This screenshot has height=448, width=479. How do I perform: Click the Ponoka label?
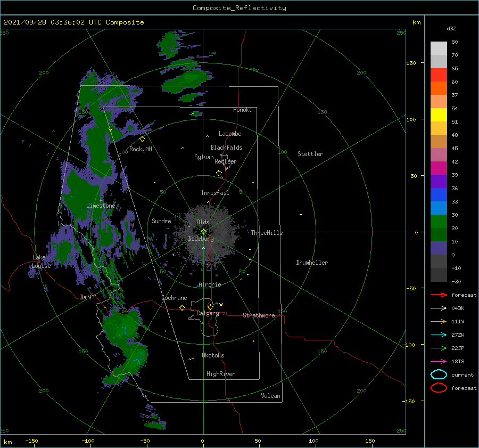tap(243, 110)
